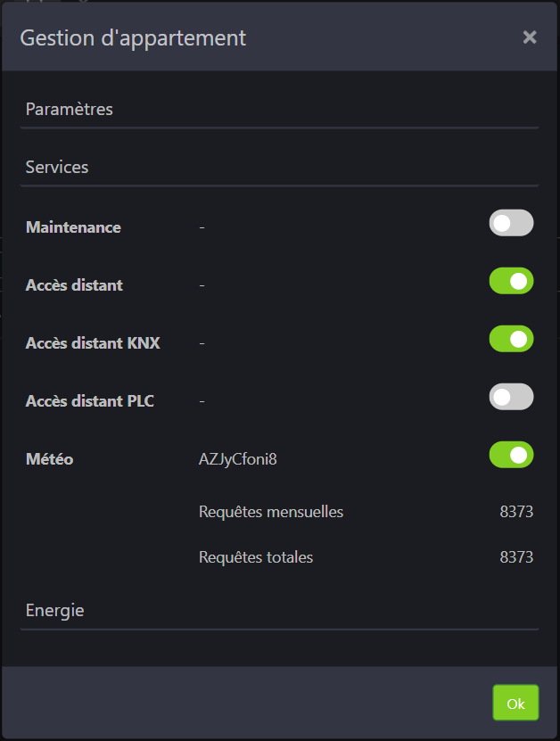Click the bold Météo label text
Image resolution: width=560 pixels, height=741 pixels.
coord(50,459)
